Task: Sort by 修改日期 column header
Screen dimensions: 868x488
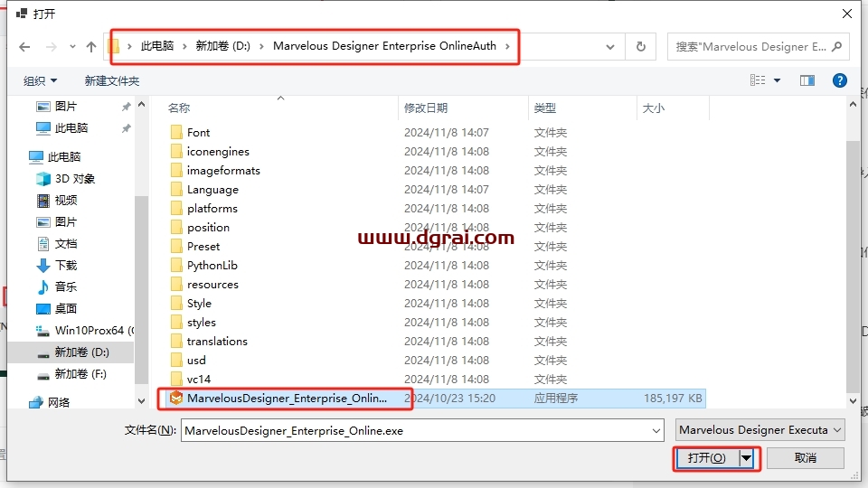Action: [426, 108]
